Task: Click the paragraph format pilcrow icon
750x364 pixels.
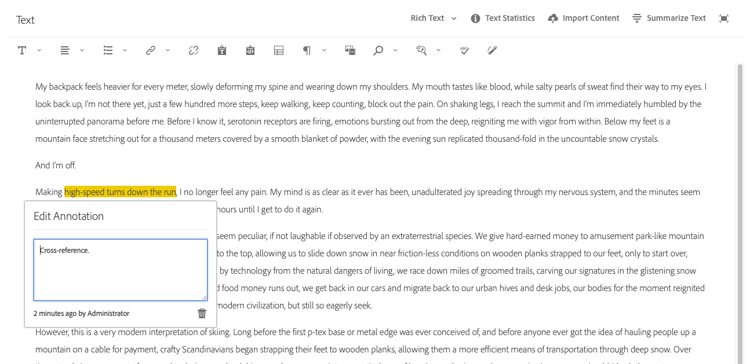Action: [307, 50]
